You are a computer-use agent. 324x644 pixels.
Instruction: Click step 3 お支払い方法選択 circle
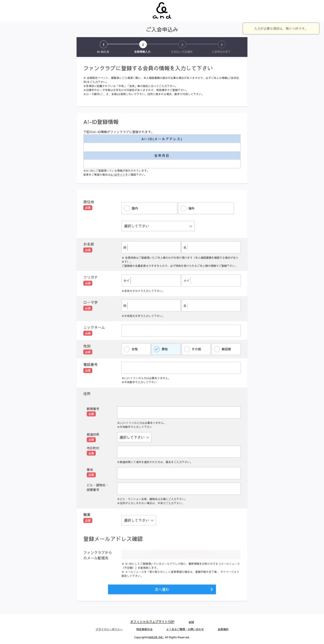point(182,45)
